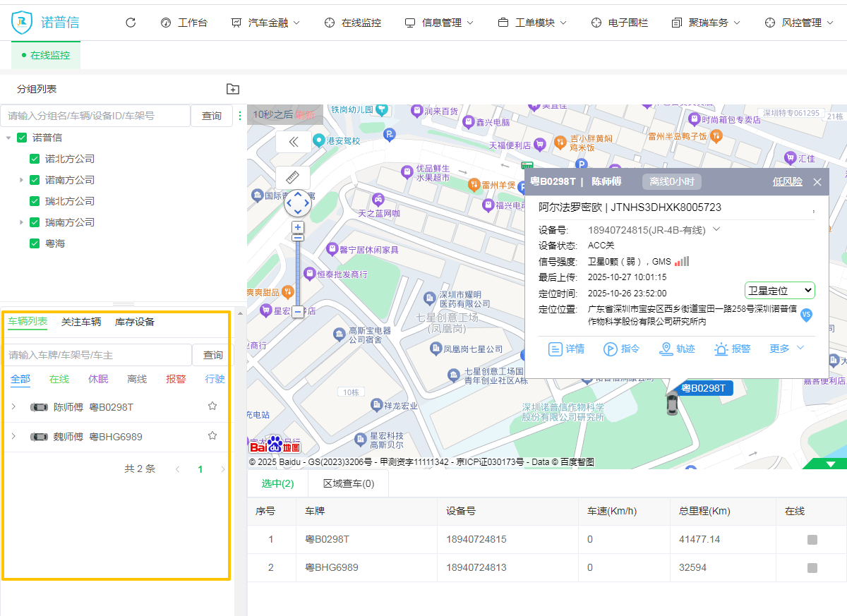Open the 更多 dropdown in vehicle popup
Viewport: 847px width, 616px height.
point(786,349)
